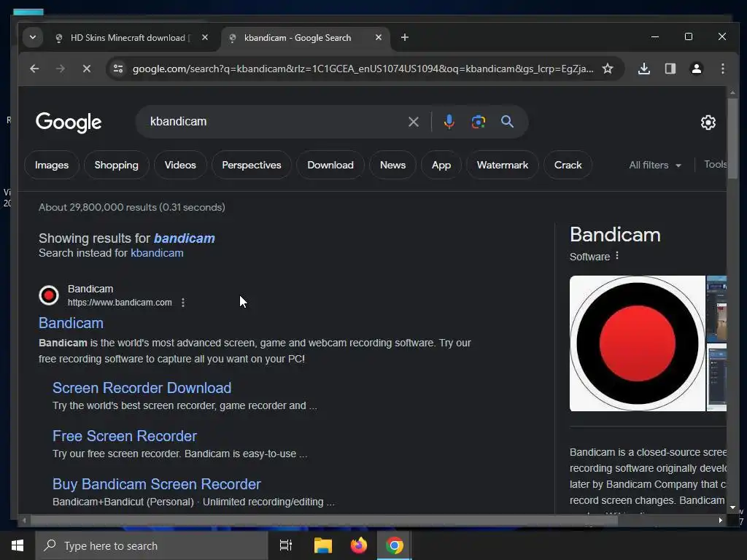Click the vertical scrollbar thumb
The image size is (747, 560).
[x=732, y=138]
